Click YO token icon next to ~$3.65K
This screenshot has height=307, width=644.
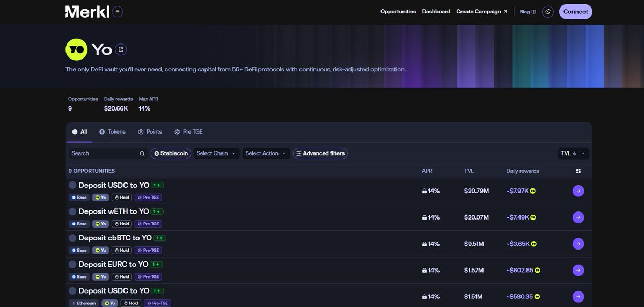click(x=533, y=244)
